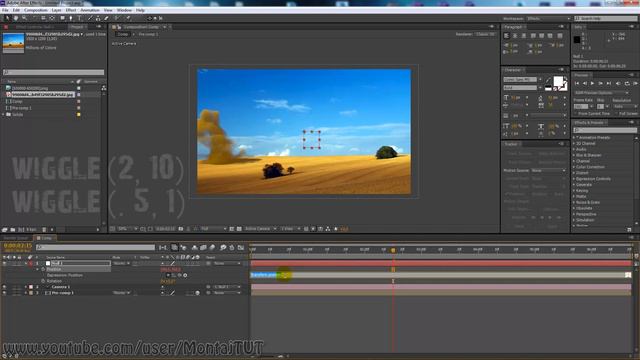Viewport: 640px width, 360px height.
Task: Open the viewer Active Camera dropdown
Action: (260, 229)
